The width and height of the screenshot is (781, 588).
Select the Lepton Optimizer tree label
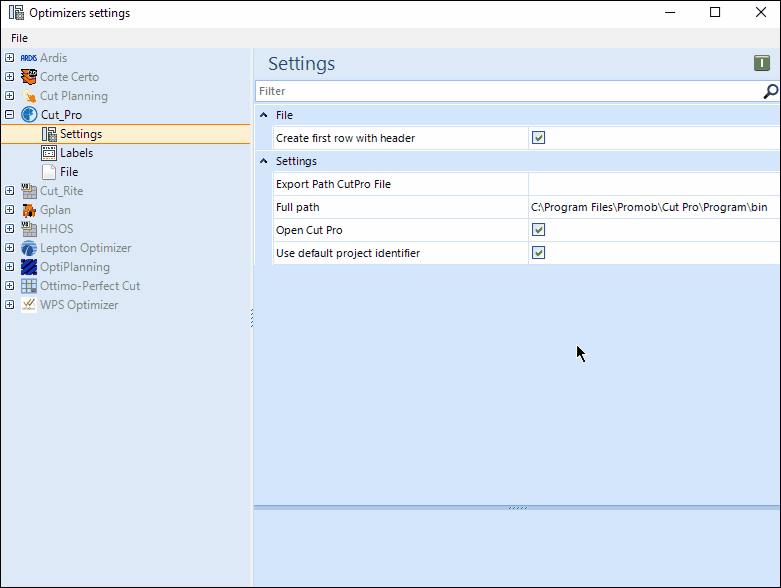[85, 248]
